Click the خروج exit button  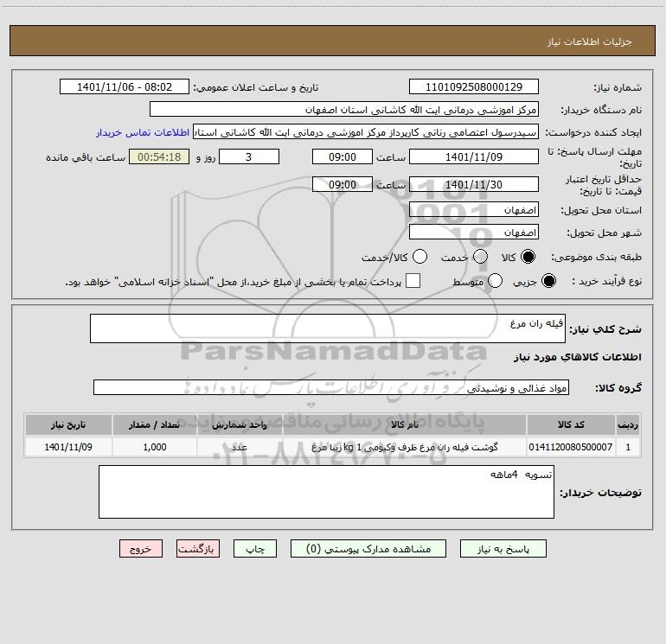pyautogui.click(x=141, y=549)
